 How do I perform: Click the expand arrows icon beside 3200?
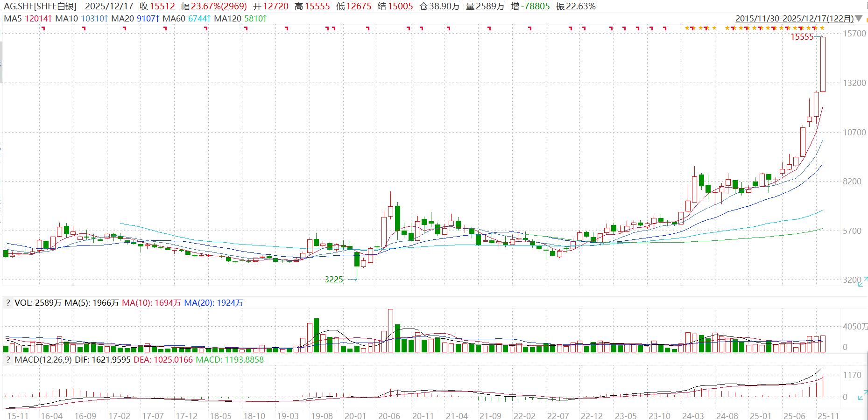tap(863, 282)
